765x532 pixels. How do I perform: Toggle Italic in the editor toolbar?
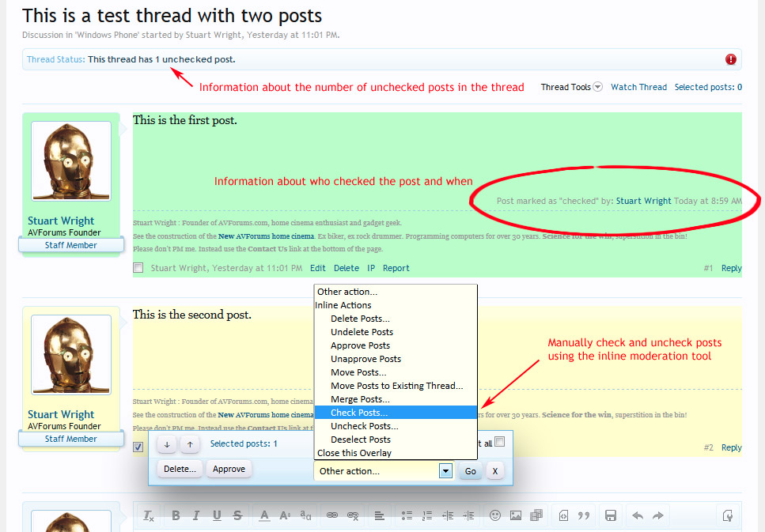(196, 515)
